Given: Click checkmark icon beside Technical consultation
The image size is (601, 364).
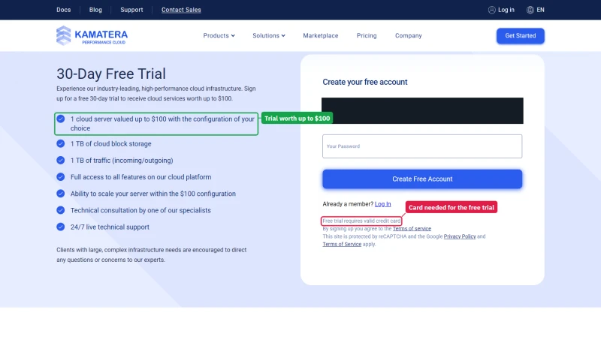Looking at the screenshot, I should coord(61,210).
